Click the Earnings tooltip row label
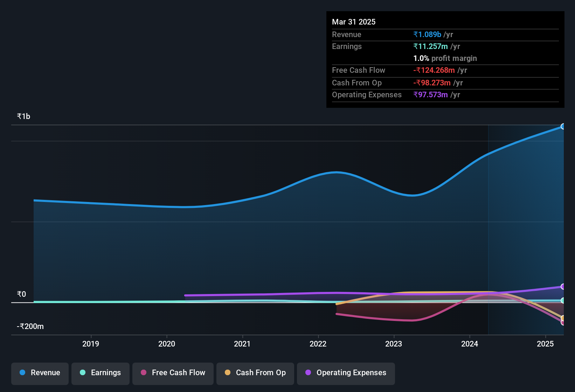This screenshot has width=575, height=392. pyautogui.click(x=347, y=46)
